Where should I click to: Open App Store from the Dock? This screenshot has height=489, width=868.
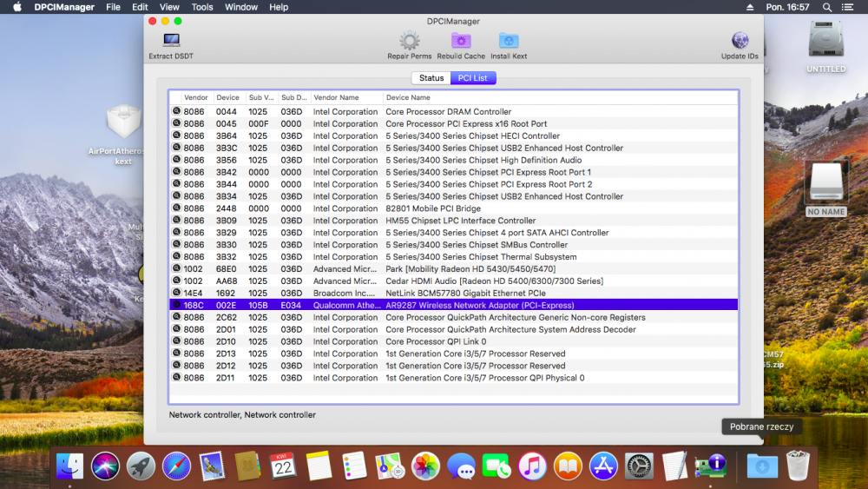click(603, 466)
